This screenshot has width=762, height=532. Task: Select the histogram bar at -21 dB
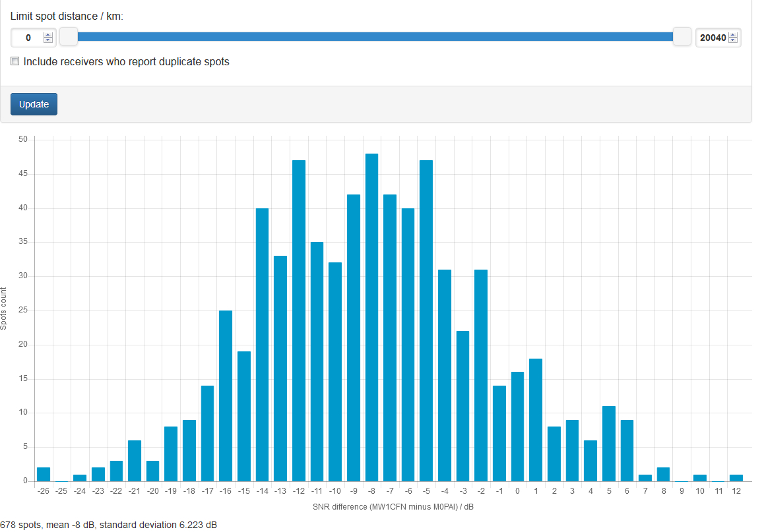pyautogui.click(x=135, y=461)
